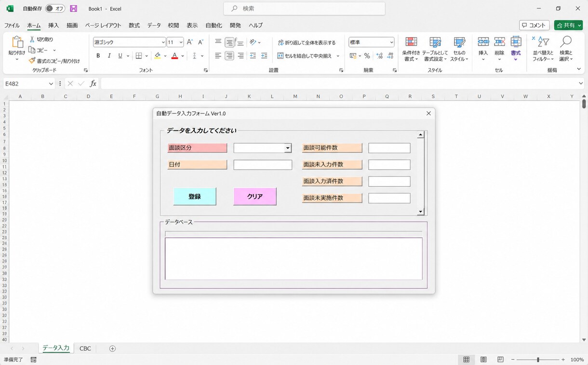Click the Wrap Text (折り返して全体を表示する) button
588x365 pixels.
pyautogui.click(x=307, y=42)
